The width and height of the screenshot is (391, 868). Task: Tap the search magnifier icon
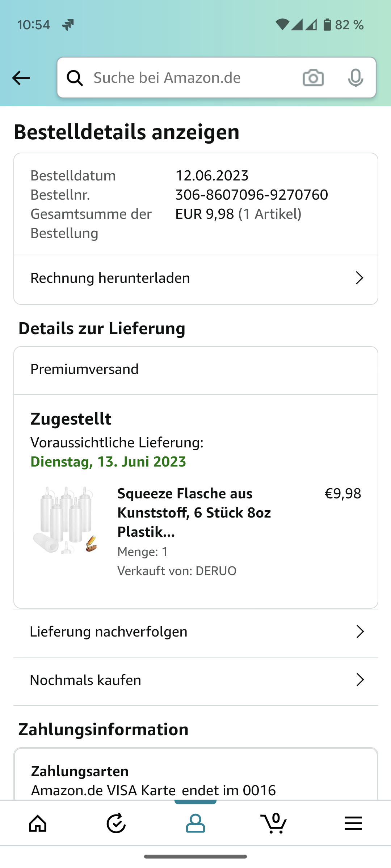[75, 78]
